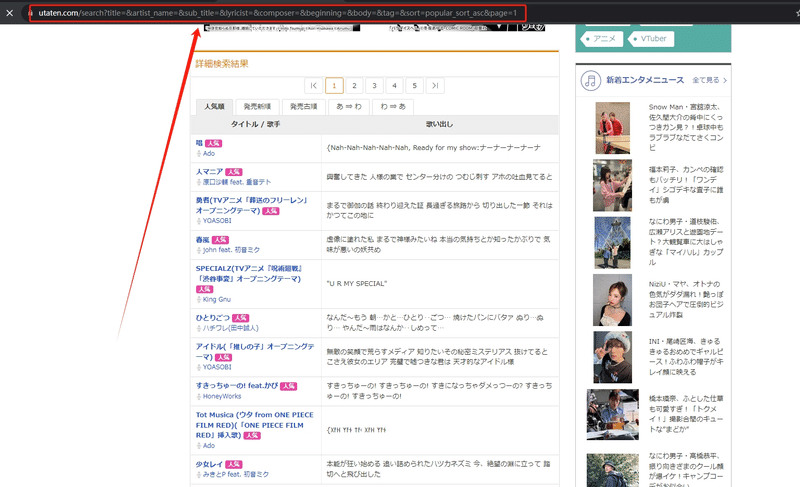Open 橋本環奈 news thumbnail

(612, 414)
